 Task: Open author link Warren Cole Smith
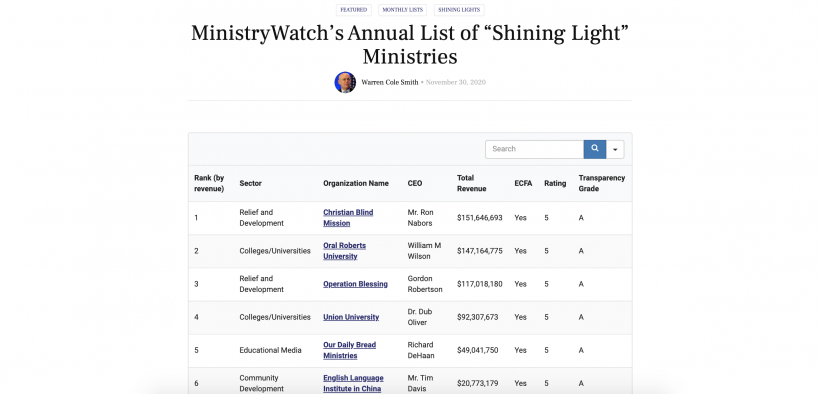click(390, 83)
